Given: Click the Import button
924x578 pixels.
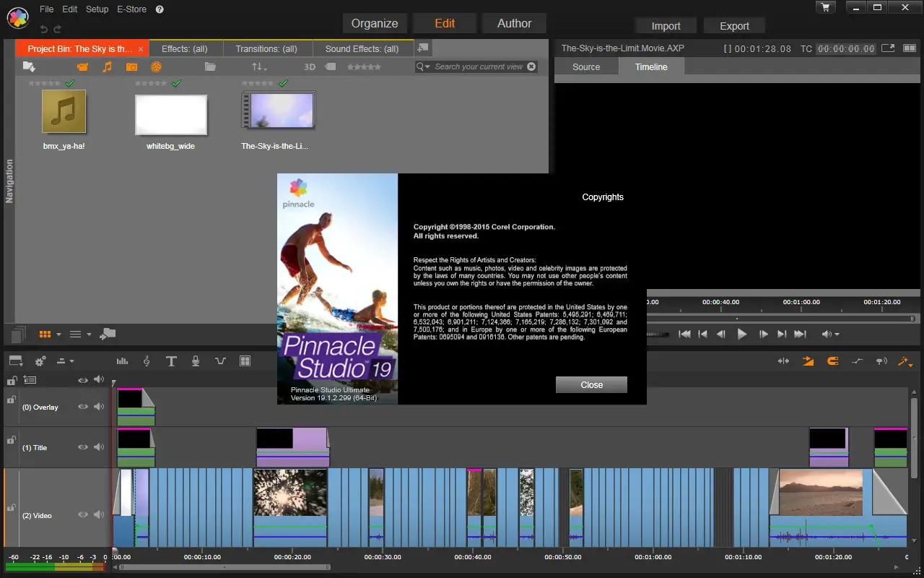Looking at the screenshot, I should click(666, 26).
